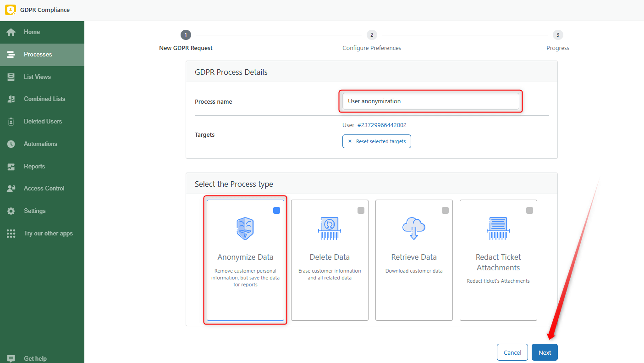
Task: Select step 1 New GDPR Request circle
Action: pyautogui.click(x=186, y=35)
